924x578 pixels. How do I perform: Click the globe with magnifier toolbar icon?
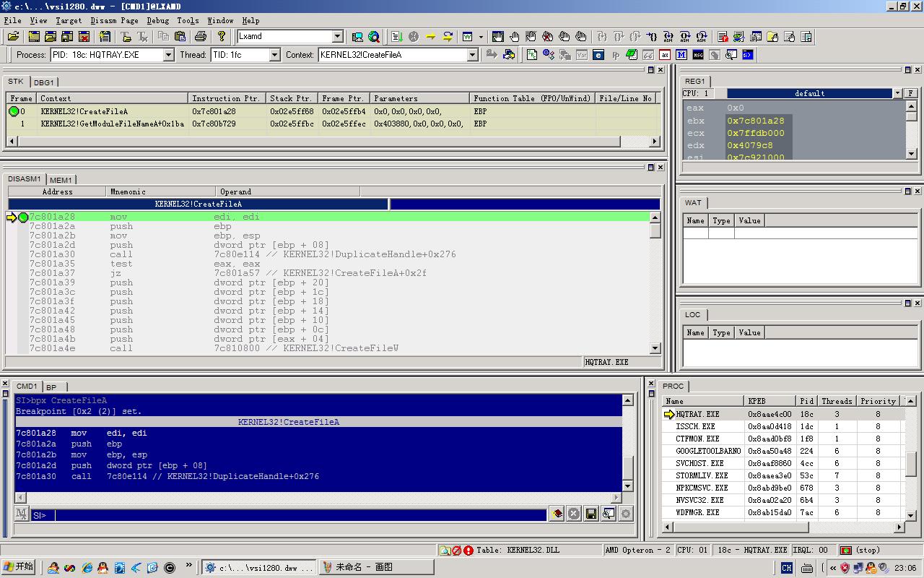tap(374, 36)
